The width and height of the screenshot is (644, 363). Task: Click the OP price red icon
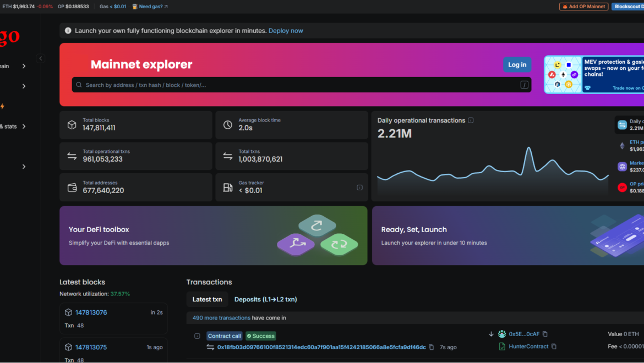pos(622,188)
